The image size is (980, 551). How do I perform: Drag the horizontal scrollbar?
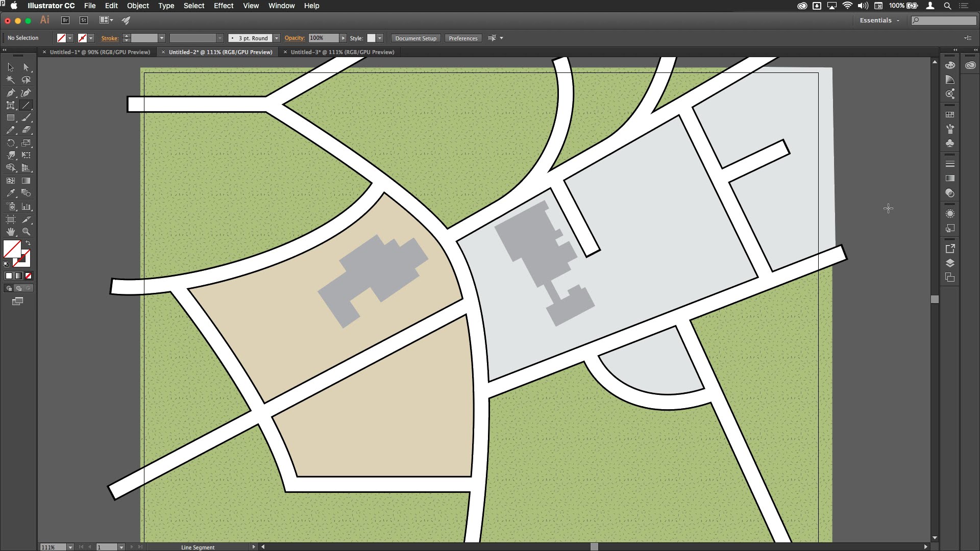592,546
